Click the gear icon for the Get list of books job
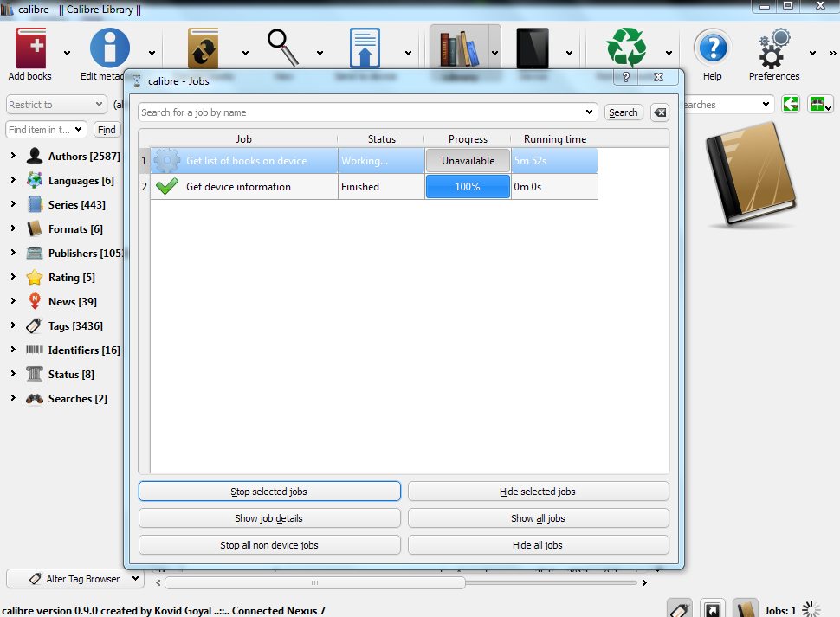 click(166, 161)
